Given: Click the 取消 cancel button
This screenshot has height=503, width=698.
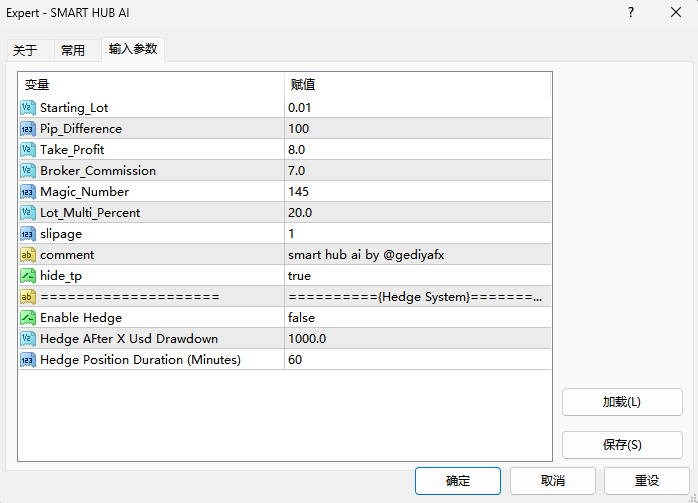Looking at the screenshot, I should pos(552,481).
